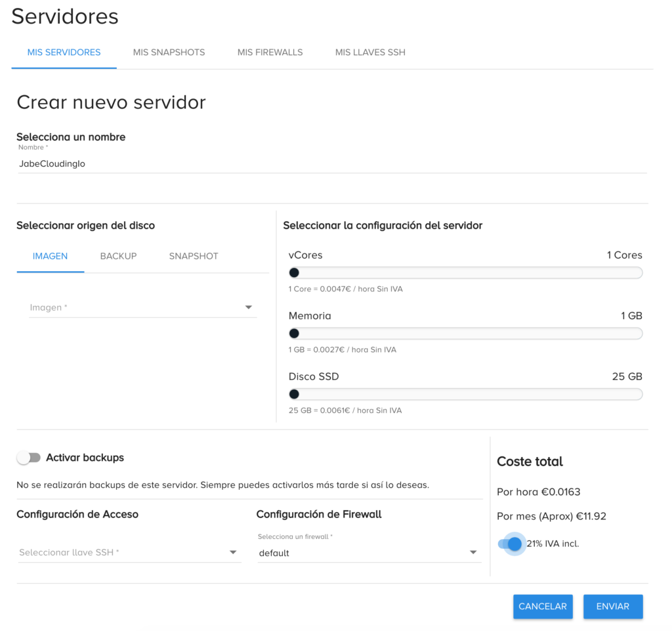
Task: Click the '1 Core = 0.0047€ / hora' note
Action: click(x=345, y=289)
